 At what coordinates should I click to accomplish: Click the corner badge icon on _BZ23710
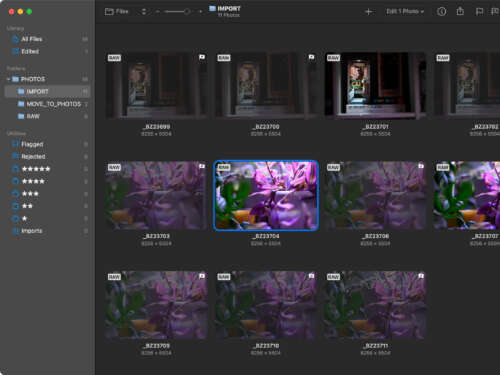click(311, 276)
